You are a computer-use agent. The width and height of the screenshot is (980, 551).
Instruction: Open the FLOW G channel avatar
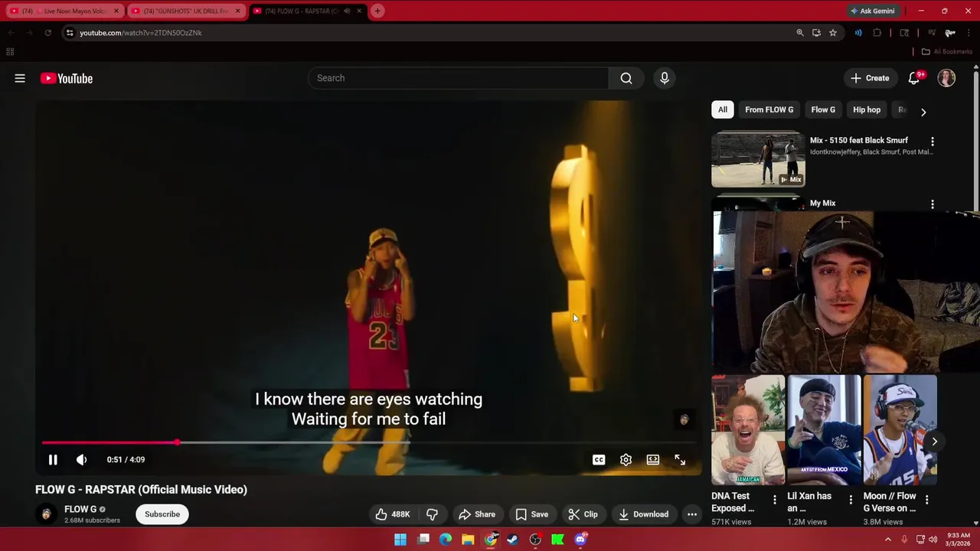(x=47, y=514)
